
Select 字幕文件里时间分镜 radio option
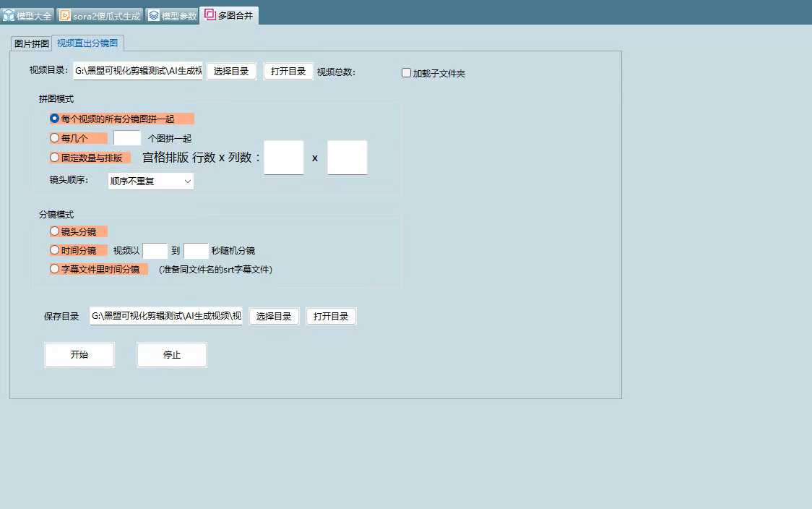(x=55, y=269)
